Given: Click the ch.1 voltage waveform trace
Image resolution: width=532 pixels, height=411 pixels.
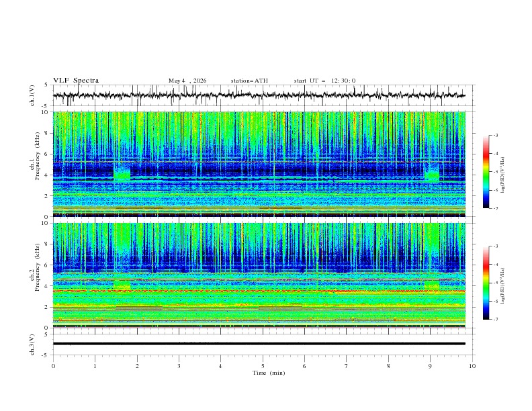Looking at the screenshot, I should click(x=259, y=95).
